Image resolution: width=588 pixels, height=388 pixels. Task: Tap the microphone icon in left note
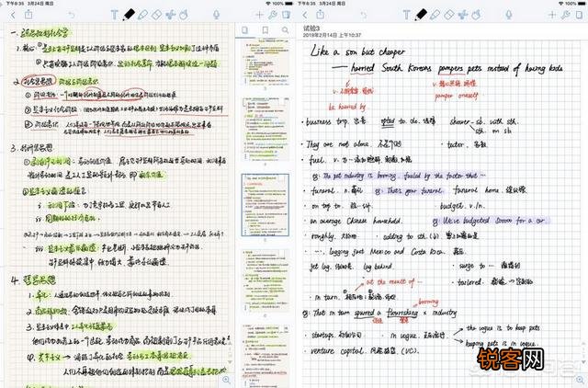(x=216, y=15)
